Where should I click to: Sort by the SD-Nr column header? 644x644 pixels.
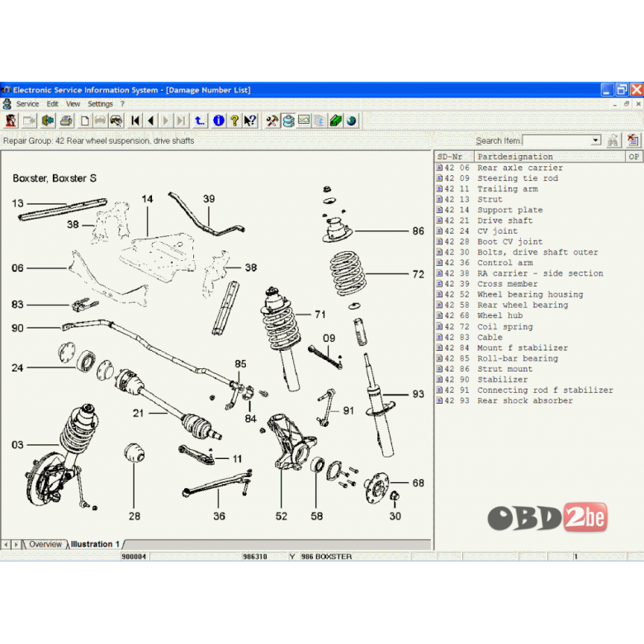click(454, 157)
